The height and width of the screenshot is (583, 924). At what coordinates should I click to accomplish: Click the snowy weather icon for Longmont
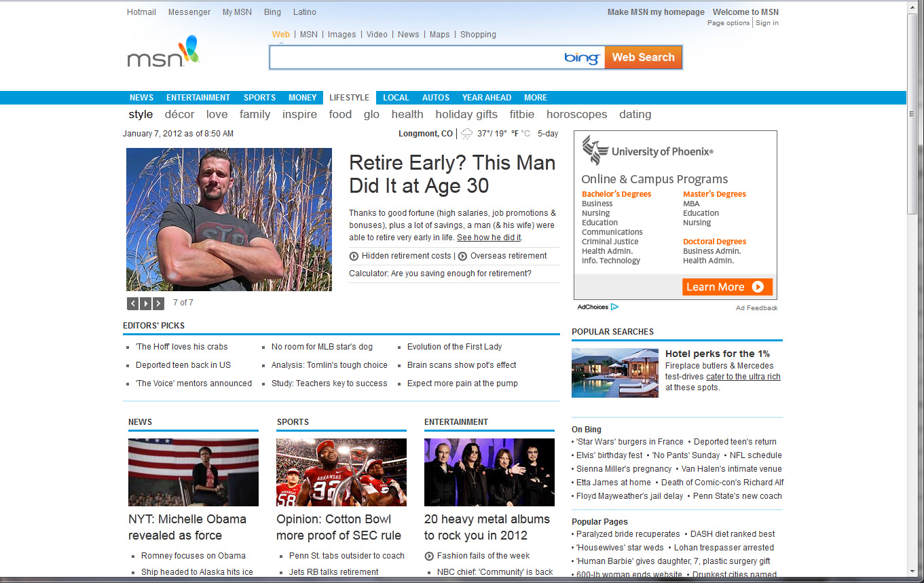tap(467, 134)
